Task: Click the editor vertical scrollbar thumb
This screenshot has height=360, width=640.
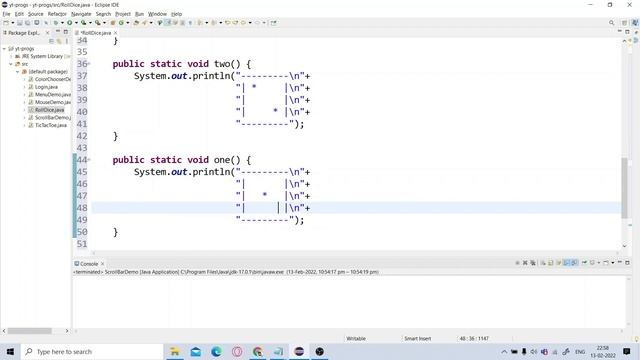Action: pos(624,188)
